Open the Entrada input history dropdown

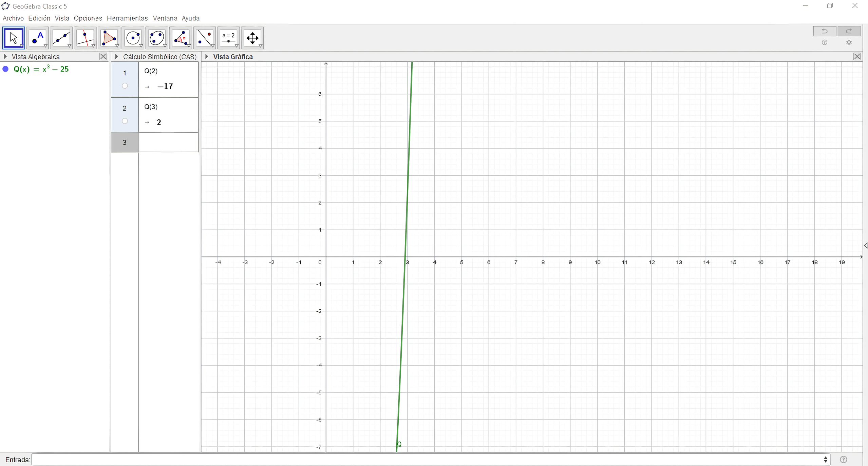825,460
